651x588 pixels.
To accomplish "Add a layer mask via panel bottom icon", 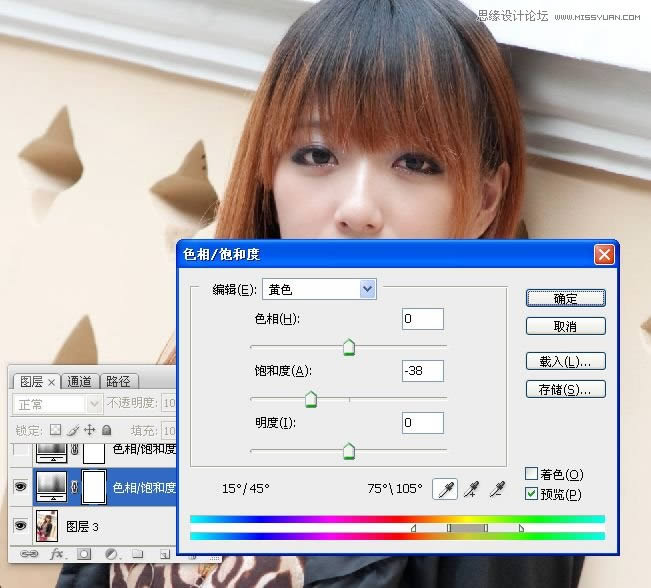I will pyautogui.click(x=84, y=553).
